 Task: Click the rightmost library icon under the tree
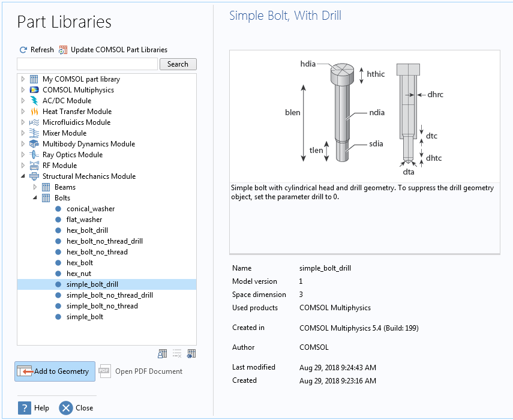tap(191, 353)
